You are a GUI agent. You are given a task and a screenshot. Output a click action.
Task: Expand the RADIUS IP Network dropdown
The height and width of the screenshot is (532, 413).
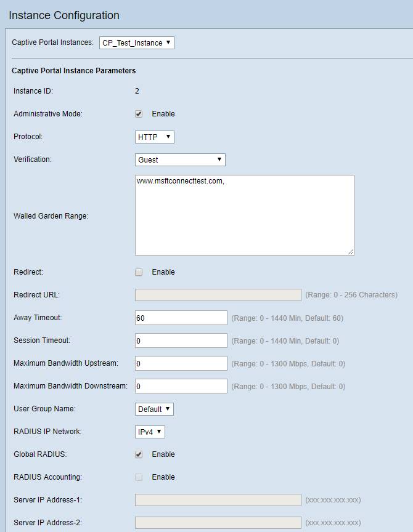coord(150,432)
